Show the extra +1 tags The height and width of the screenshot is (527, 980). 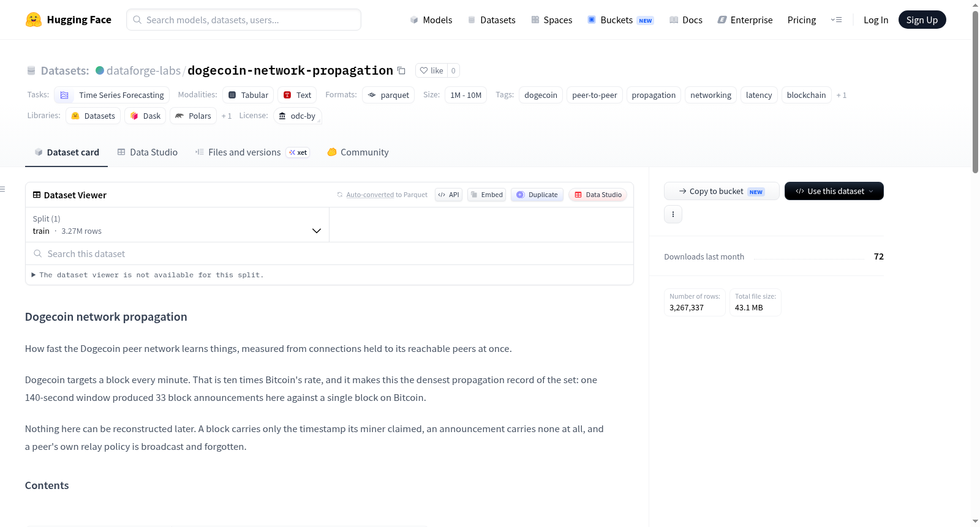842,95
